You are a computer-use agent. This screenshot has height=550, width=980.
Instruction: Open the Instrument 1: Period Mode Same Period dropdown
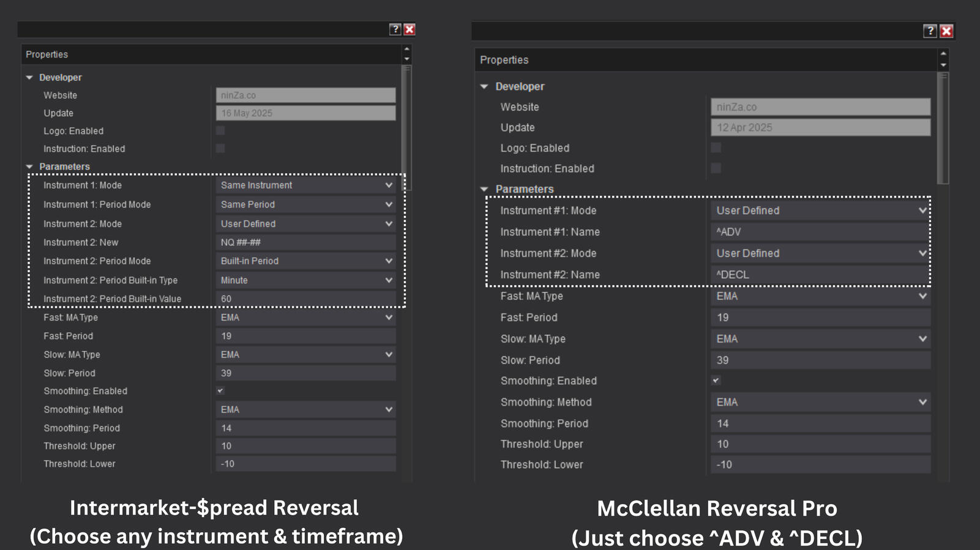point(305,204)
